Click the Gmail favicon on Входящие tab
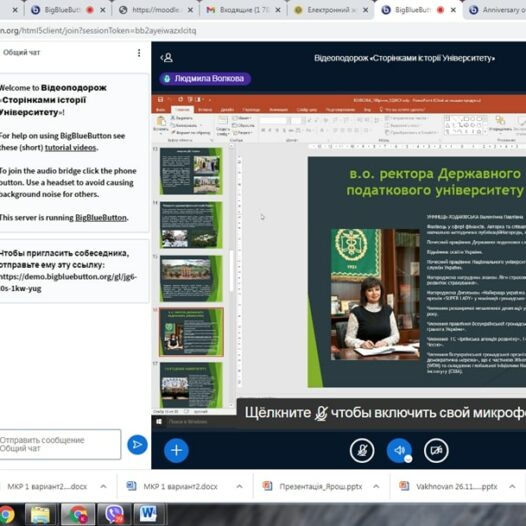The image size is (526, 526). 211,10
